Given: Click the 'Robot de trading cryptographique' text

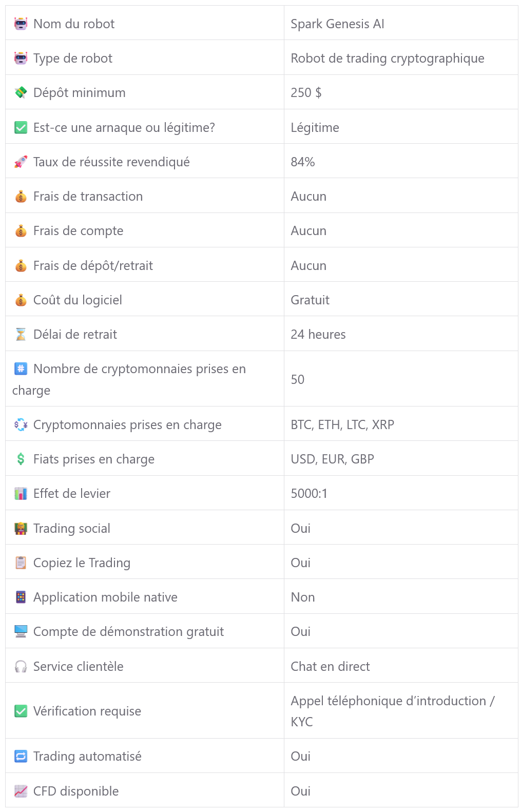Looking at the screenshot, I should (x=387, y=59).
